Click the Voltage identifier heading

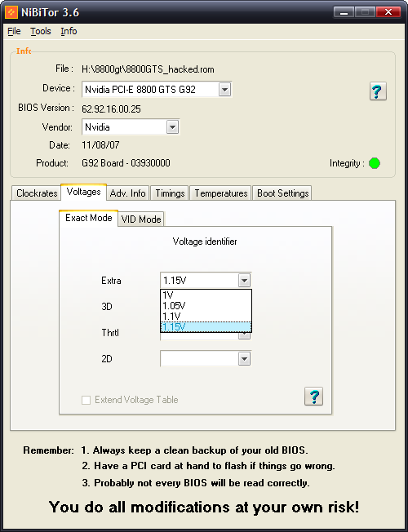pos(205,242)
